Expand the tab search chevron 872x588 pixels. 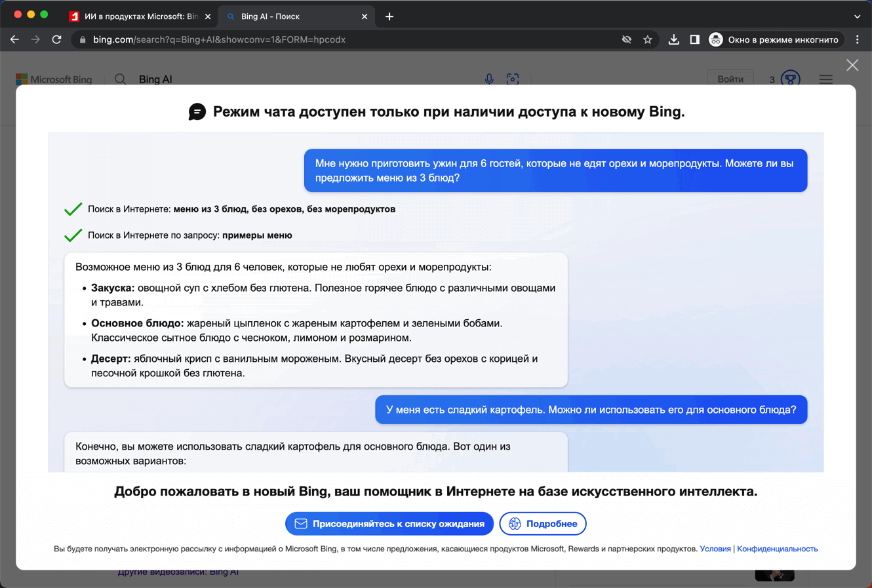pyautogui.click(x=857, y=16)
